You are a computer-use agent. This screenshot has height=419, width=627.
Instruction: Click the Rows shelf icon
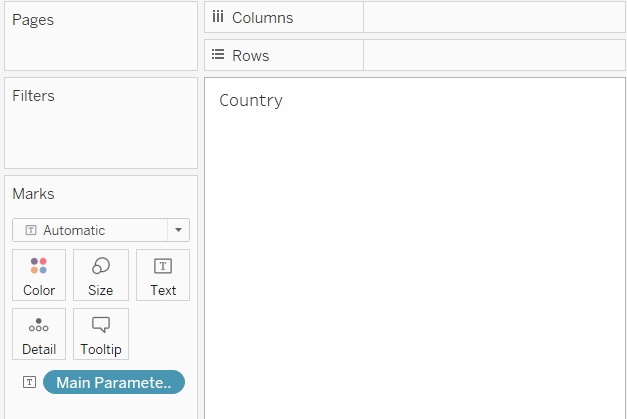pos(218,55)
